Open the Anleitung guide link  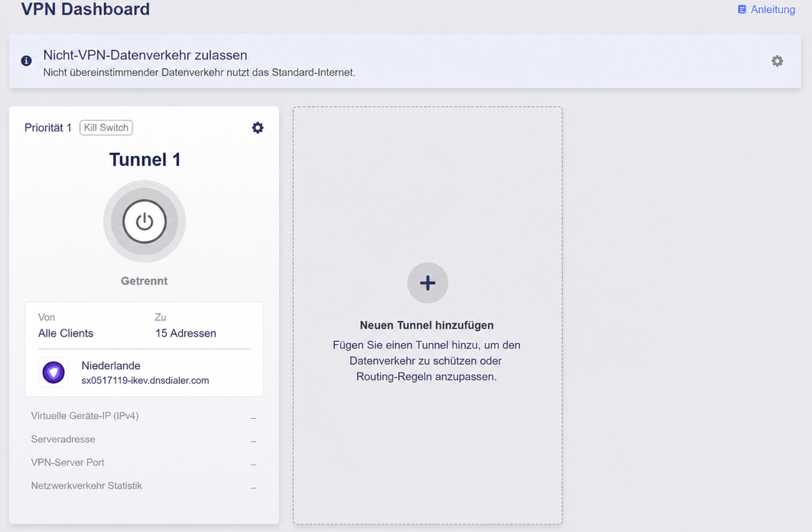(766, 9)
